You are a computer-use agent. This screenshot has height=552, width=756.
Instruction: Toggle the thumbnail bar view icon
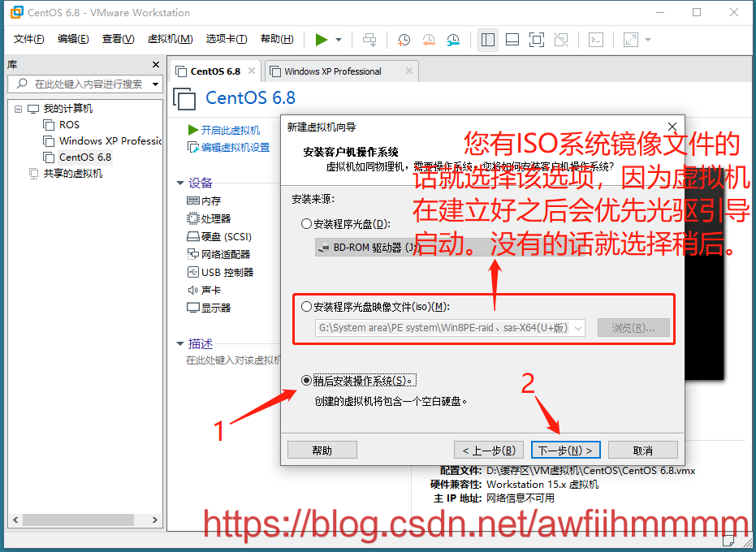512,40
